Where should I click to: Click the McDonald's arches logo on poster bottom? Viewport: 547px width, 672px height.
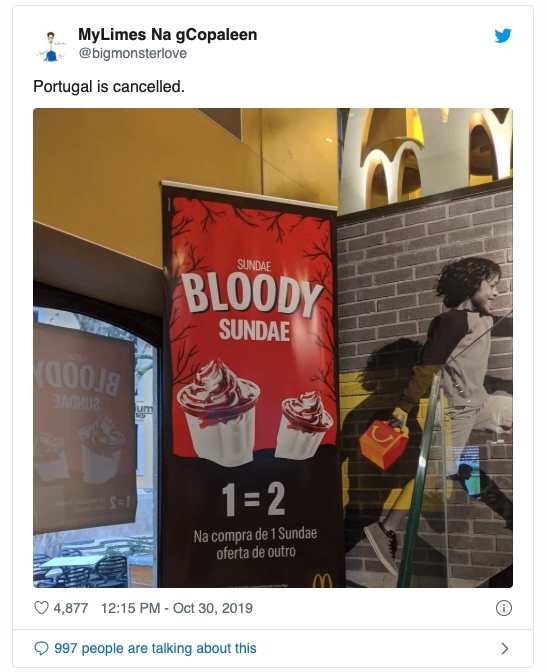click(322, 580)
